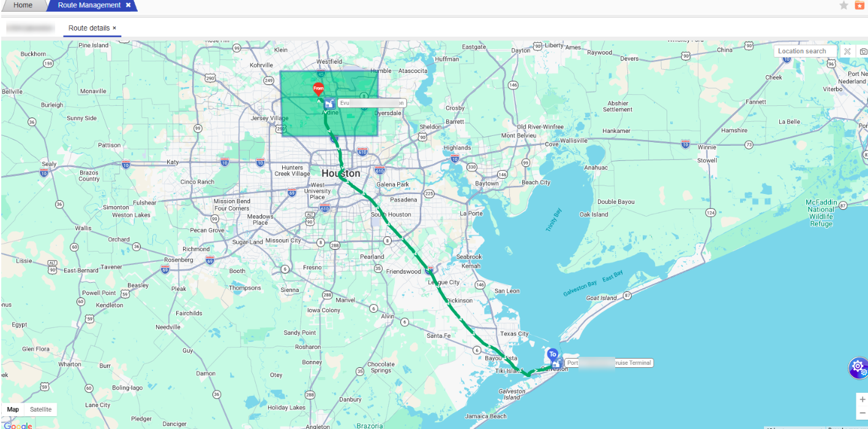Viewport: 868px width, 429px height.
Task: Click the Location search field
Action: pyautogui.click(x=803, y=51)
